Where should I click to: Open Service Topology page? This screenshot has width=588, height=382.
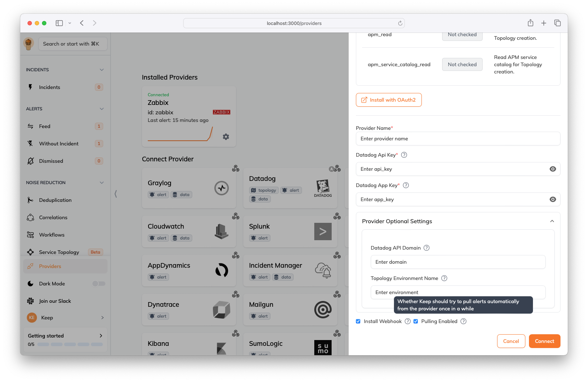click(65, 252)
